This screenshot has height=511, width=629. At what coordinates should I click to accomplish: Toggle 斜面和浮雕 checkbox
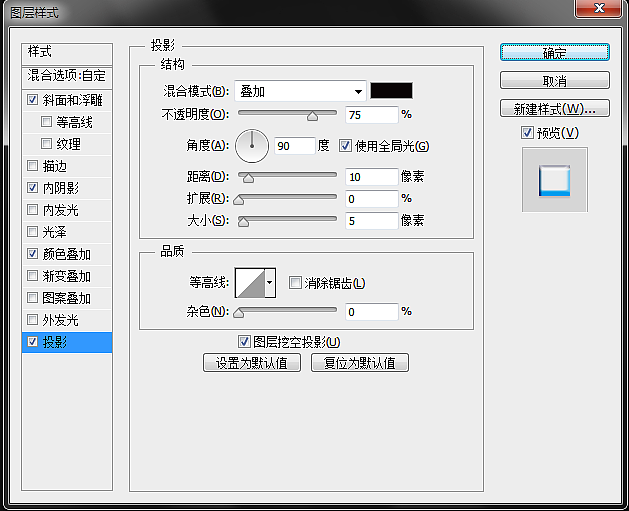(x=32, y=99)
